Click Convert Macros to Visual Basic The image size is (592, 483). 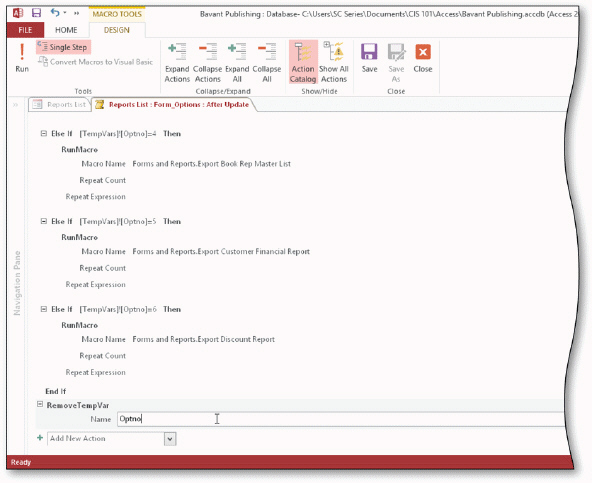tap(96, 62)
